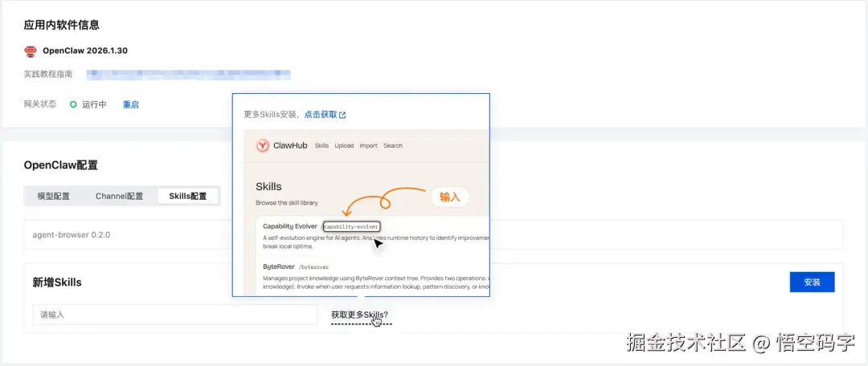Open Upload in the ClawHub nav
Screen dimensions: 868x366
tap(344, 146)
